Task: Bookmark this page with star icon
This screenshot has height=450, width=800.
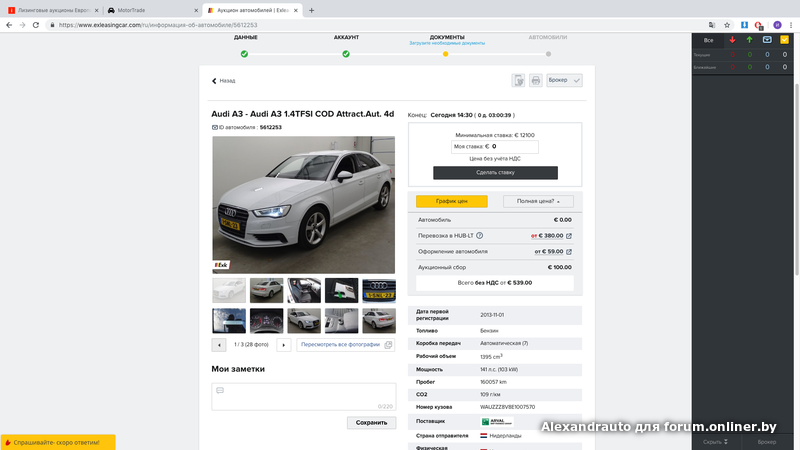Action: click(727, 25)
